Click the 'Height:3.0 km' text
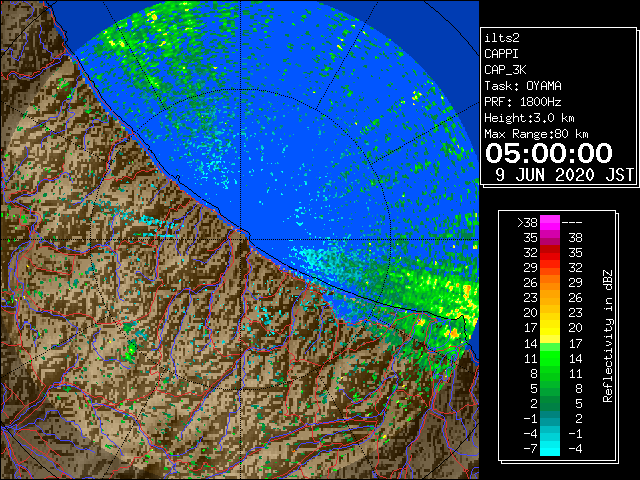 [x=529, y=118]
